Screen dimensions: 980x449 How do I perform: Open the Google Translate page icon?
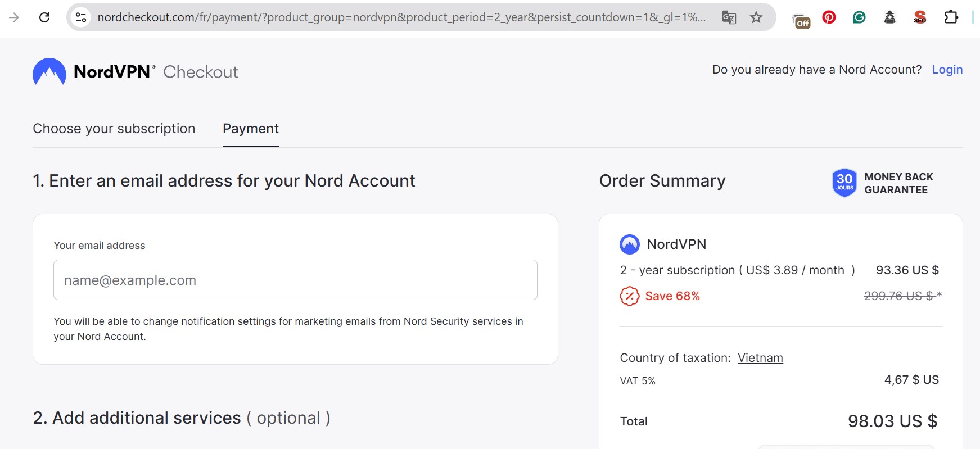729,17
